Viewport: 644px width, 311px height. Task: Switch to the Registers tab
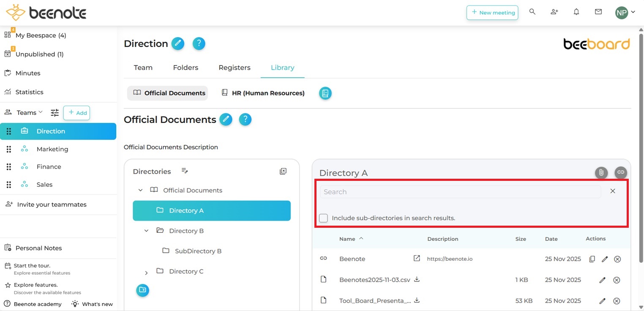tap(234, 68)
